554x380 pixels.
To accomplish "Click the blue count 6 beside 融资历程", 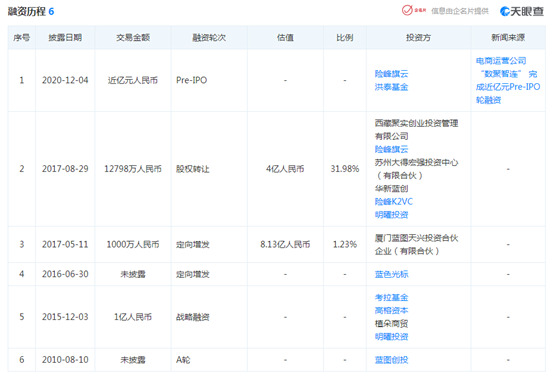I will (51, 12).
